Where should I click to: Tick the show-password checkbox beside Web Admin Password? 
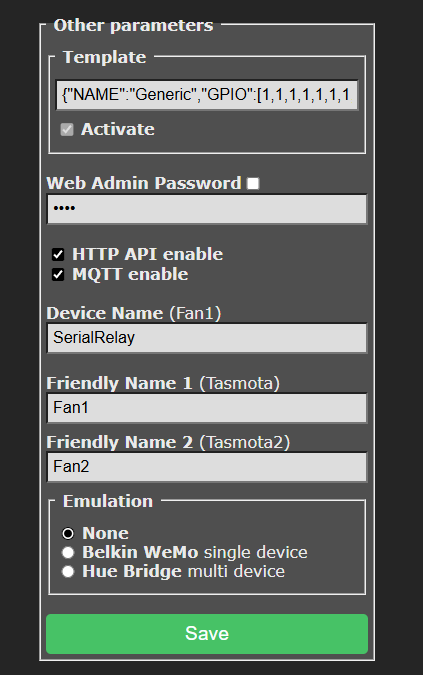point(253,183)
